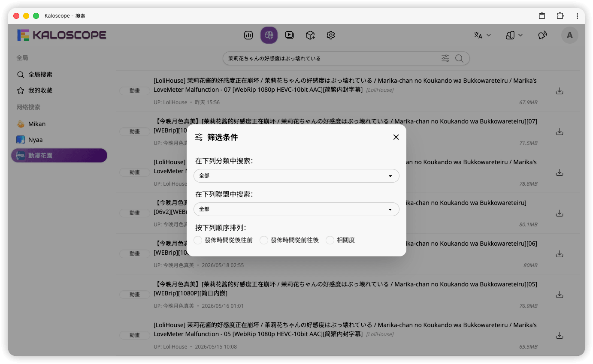This screenshot has height=364, width=593.
Task: Open three-dot menu in title bar
Action: tap(578, 16)
